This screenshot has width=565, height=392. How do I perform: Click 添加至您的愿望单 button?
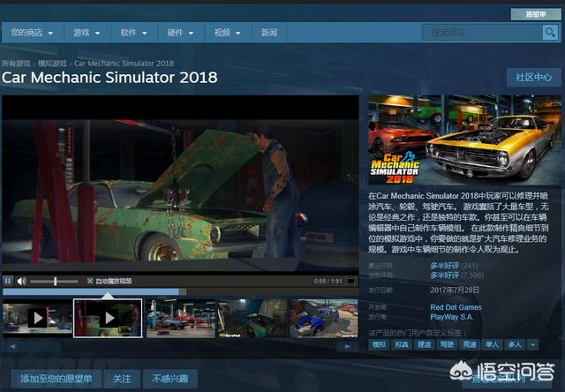point(56,379)
